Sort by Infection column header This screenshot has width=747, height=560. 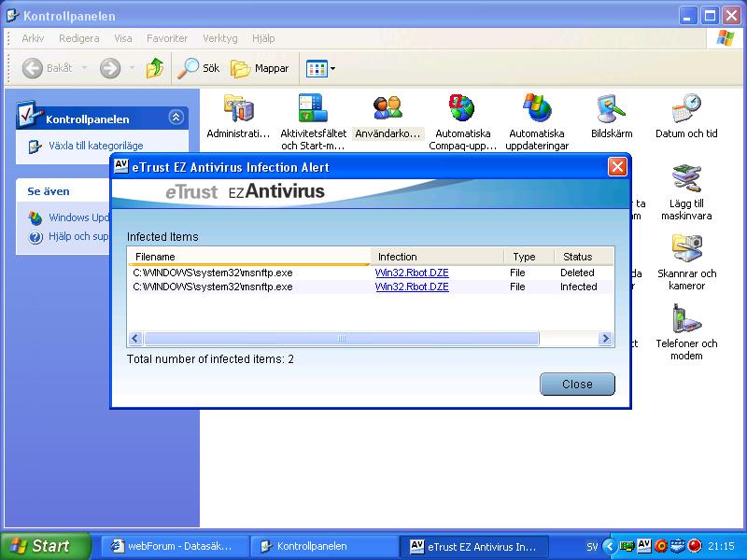[437, 257]
